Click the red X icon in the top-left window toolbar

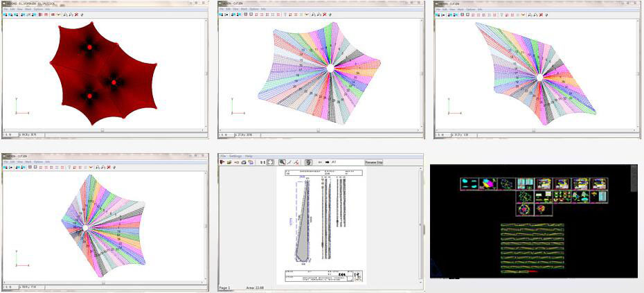coord(76,13)
